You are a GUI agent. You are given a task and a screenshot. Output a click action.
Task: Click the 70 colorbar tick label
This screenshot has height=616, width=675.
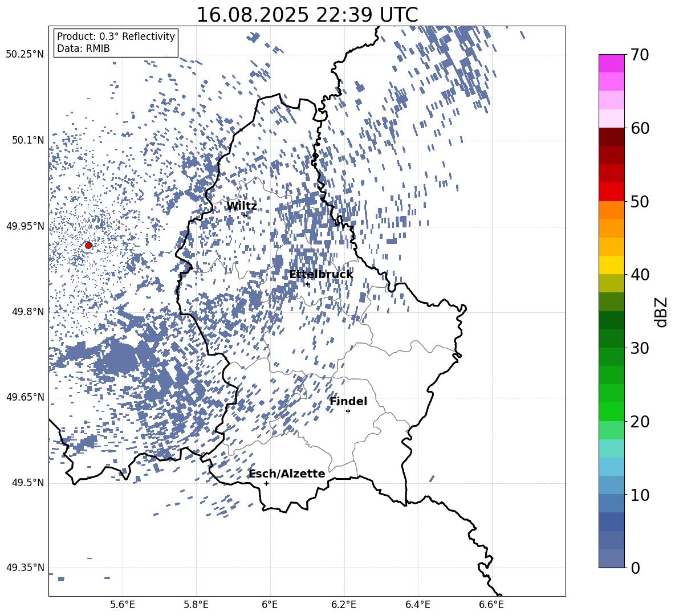click(x=640, y=55)
